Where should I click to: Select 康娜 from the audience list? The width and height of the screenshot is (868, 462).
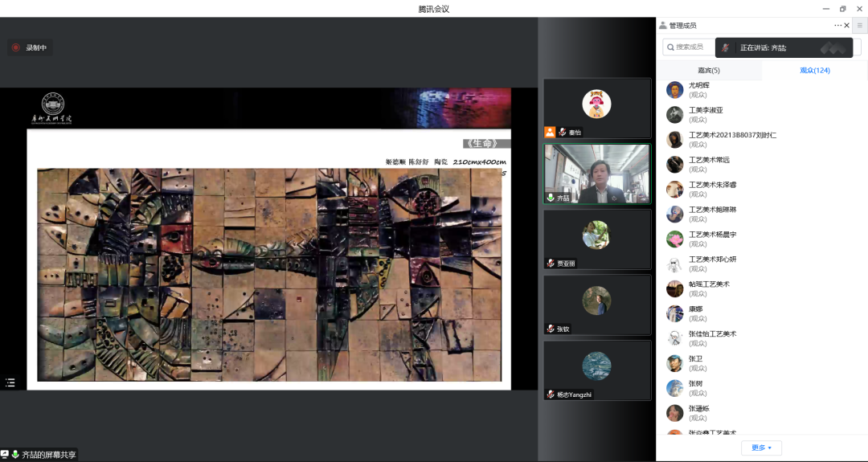(695, 313)
